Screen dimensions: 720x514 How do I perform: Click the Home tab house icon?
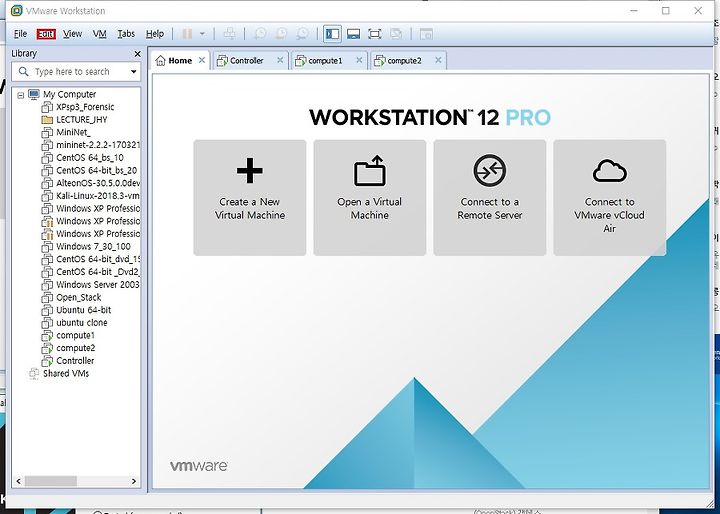pyautogui.click(x=160, y=60)
